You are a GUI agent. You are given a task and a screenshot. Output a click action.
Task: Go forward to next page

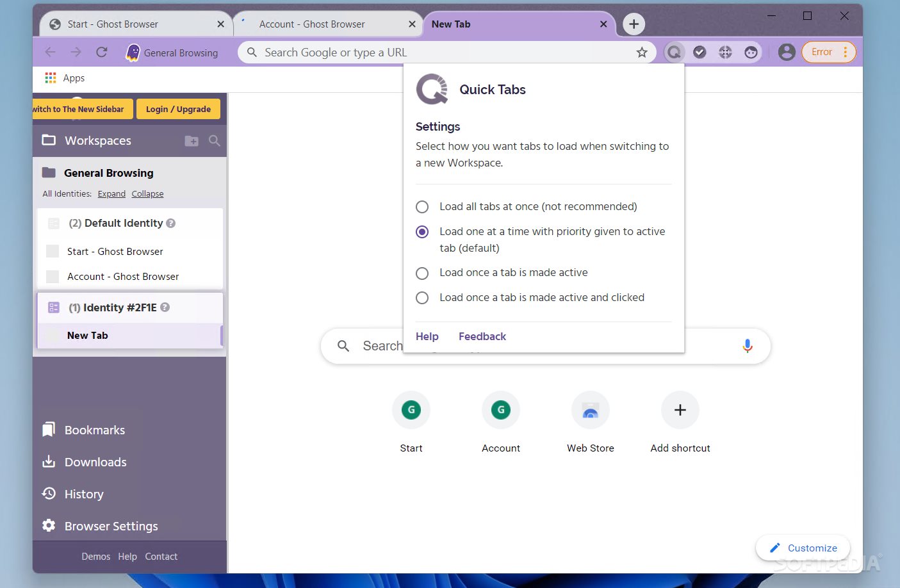[76, 53]
